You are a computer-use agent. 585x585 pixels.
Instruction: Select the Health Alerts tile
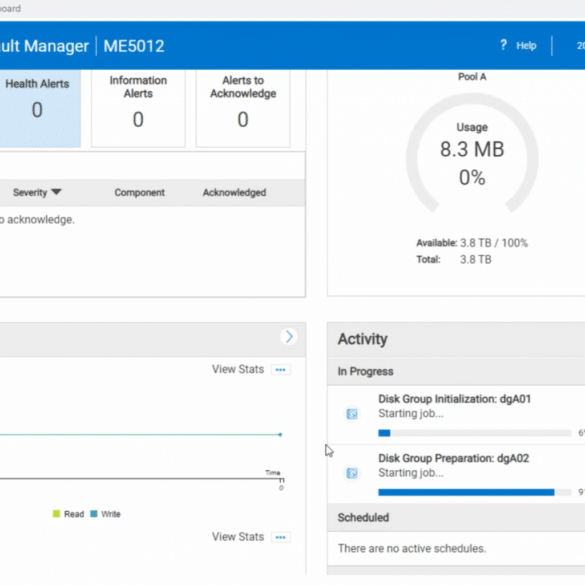click(40, 109)
